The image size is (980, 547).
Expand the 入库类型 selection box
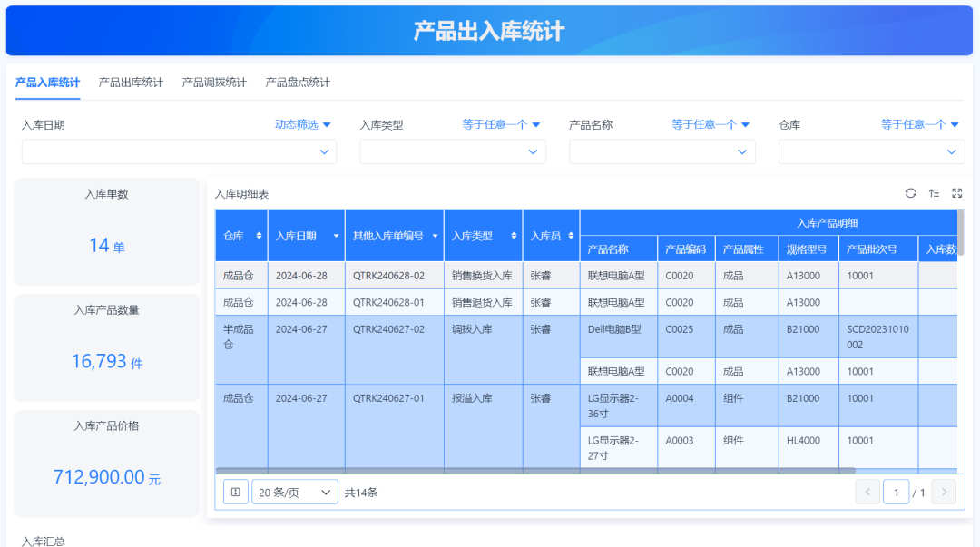(x=453, y=152)
